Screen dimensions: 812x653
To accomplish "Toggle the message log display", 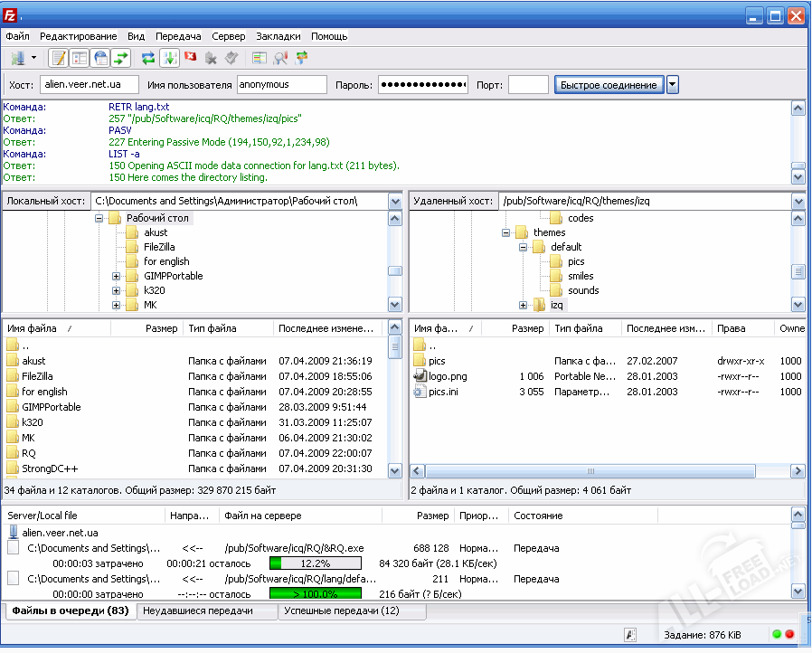I will (x=59, y=58).
